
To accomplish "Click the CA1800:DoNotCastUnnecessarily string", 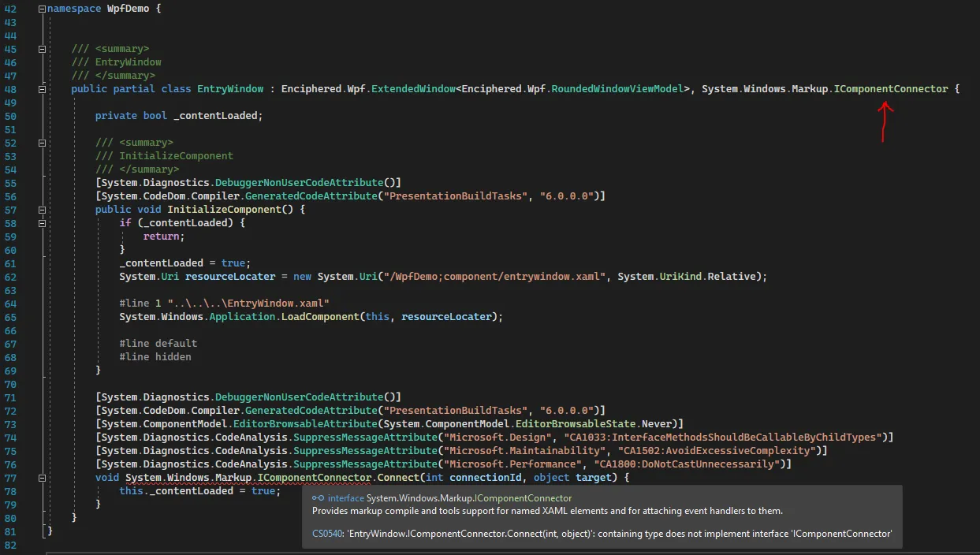I will 688,464.
